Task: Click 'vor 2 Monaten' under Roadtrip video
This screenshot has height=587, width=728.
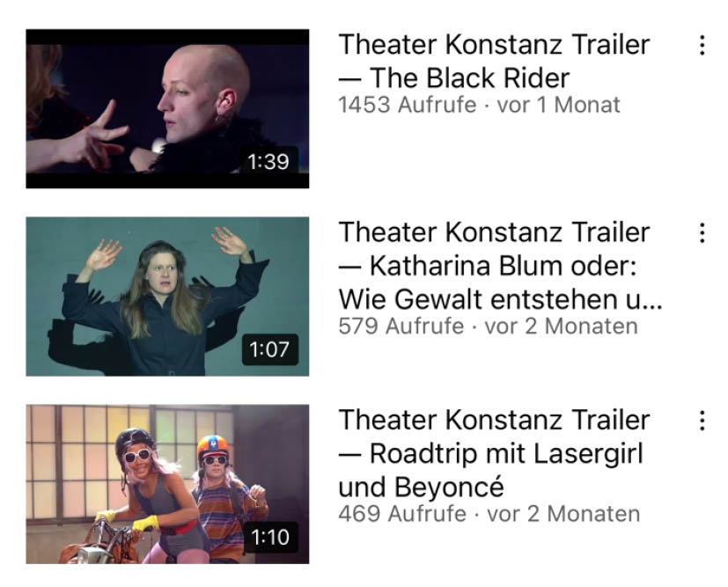Action: (563, 514)
